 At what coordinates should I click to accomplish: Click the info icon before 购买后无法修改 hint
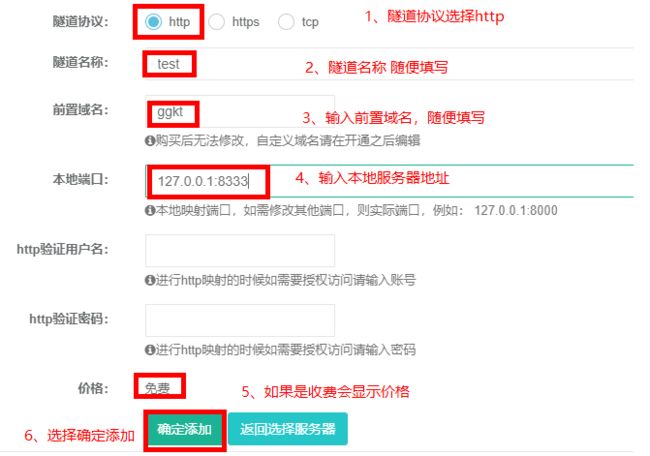[150, 141]
